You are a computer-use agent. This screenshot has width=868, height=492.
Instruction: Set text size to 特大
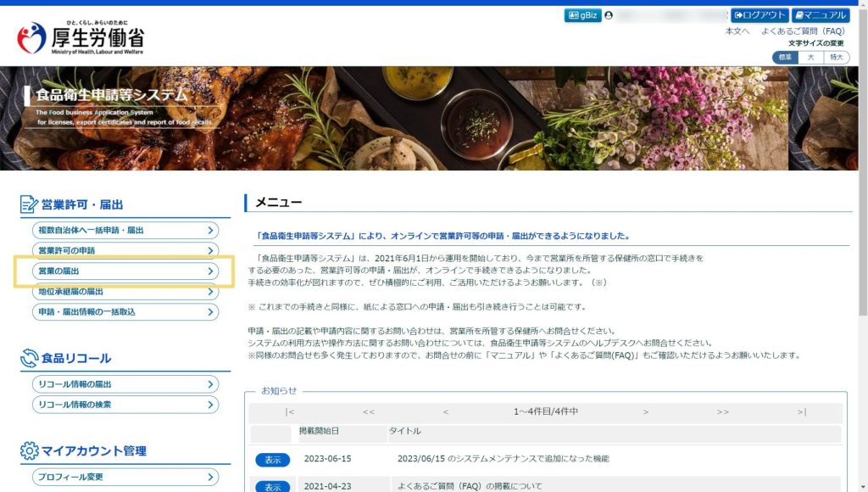tap(837, 57)
